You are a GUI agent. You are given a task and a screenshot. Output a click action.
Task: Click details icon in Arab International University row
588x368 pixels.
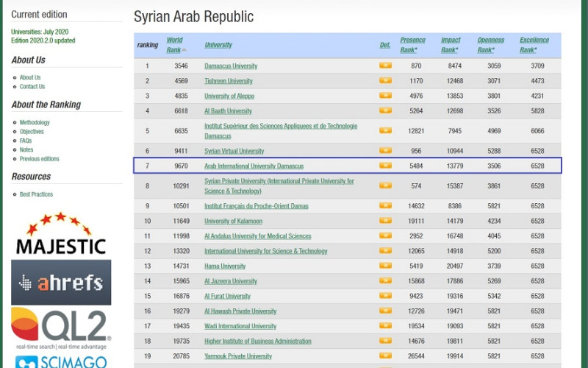pyautogui.click(x=385, y=166)
